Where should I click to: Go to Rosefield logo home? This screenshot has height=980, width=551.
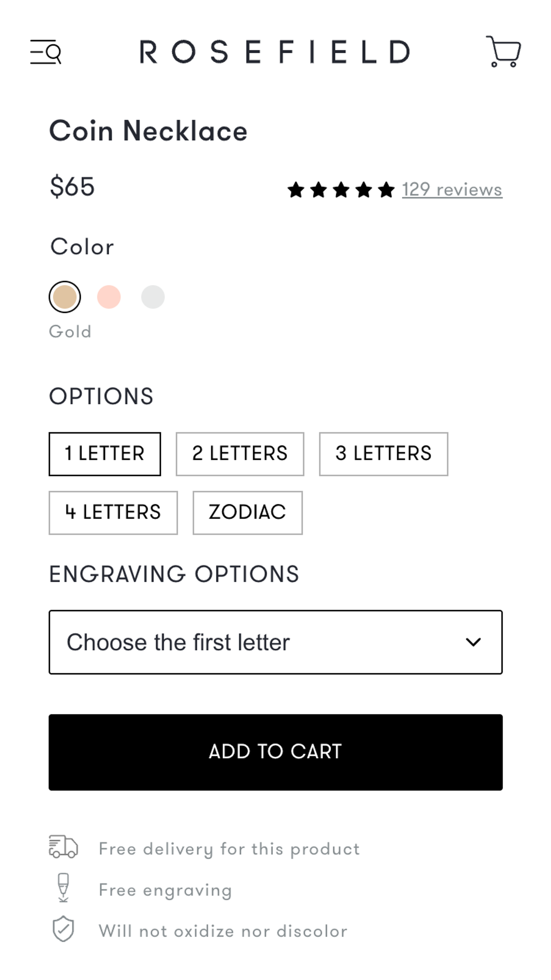pyautogui.click(x=275, y=52)
